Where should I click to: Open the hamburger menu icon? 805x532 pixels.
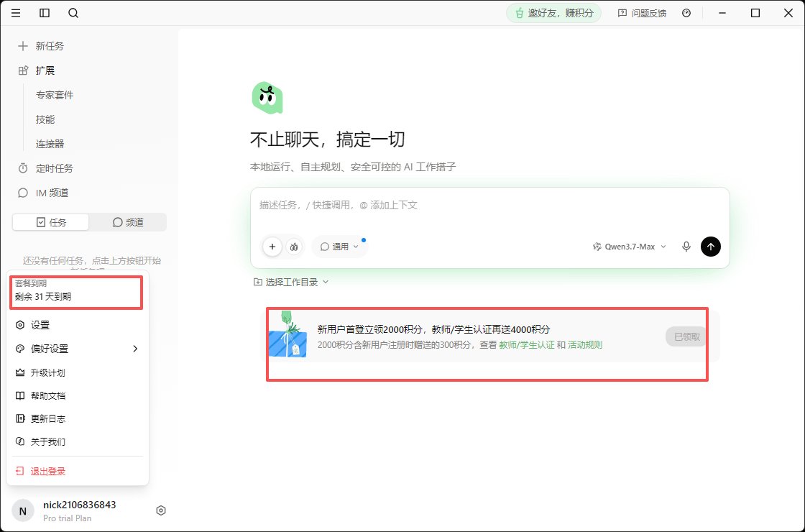coord(16,13)
